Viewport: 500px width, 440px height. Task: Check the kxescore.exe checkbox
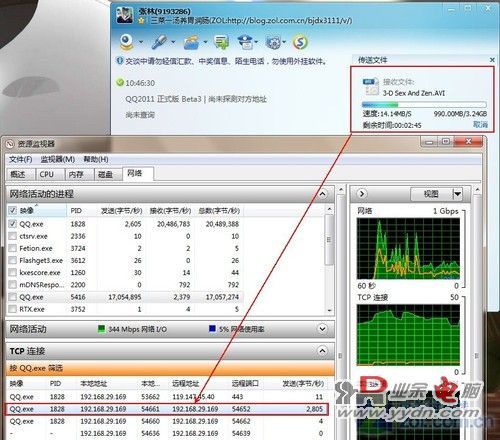point(12,272)
